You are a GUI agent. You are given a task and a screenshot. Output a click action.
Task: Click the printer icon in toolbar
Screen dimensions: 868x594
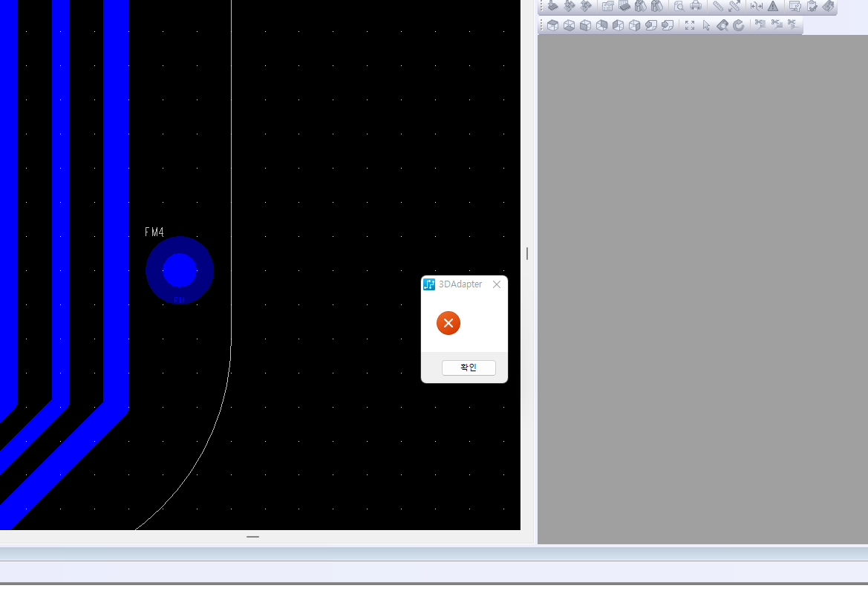[x=696, y=6]
